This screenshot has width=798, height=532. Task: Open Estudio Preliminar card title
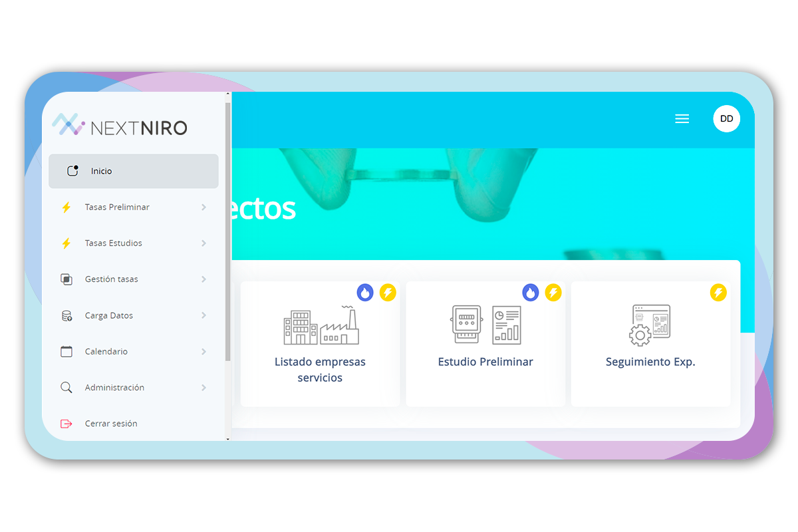tap(485, 362)
